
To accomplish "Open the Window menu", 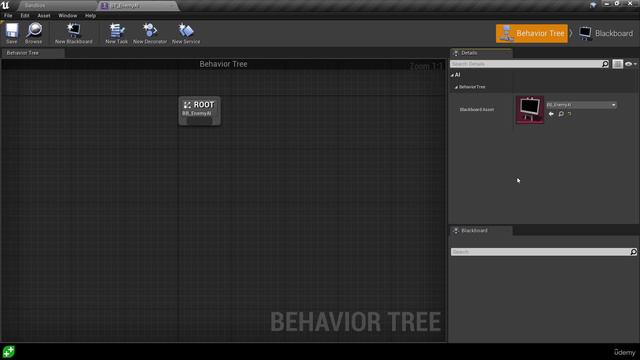I will pos(67,16).
